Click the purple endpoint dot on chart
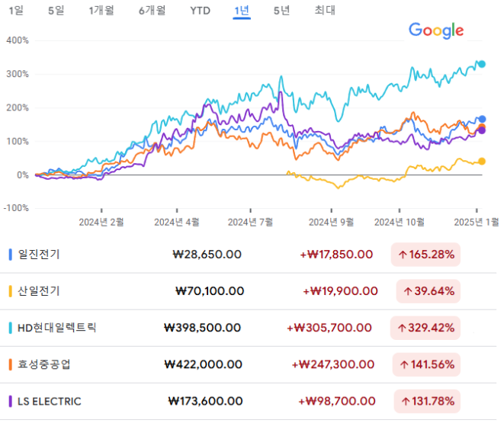504x423 pixels. (482, 130)
